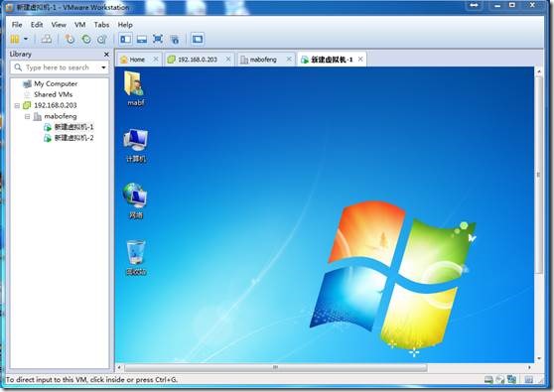Open the Help menu
Image resolution: width=554 pixels, height=392 pixels.
[125, 25]
